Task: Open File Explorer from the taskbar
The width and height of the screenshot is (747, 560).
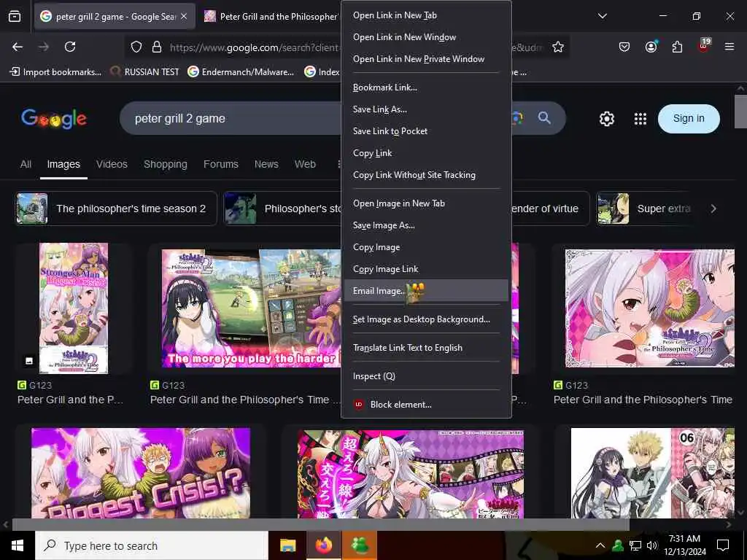Action: (287, 545)
